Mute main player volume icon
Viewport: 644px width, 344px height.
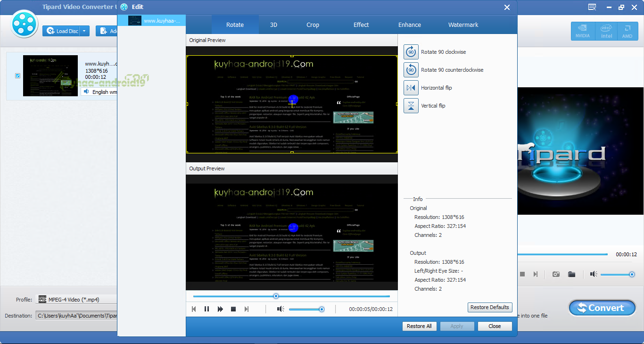click(594, 274)
